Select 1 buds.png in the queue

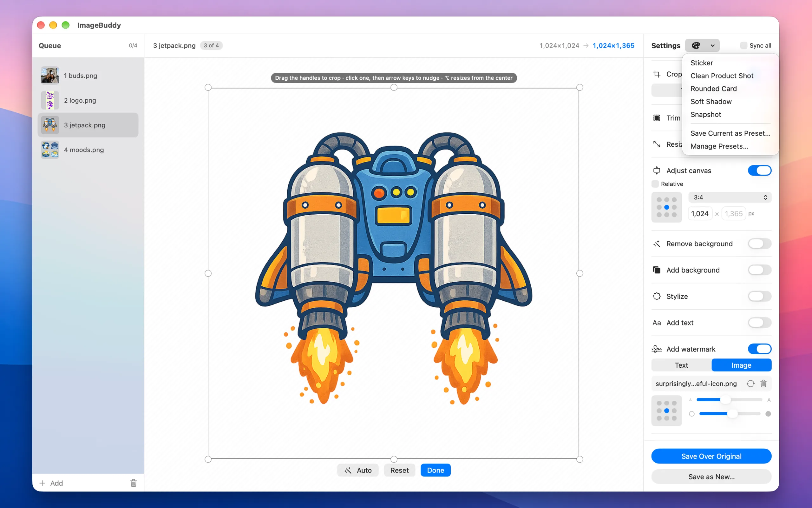click(x=88, y=76)
